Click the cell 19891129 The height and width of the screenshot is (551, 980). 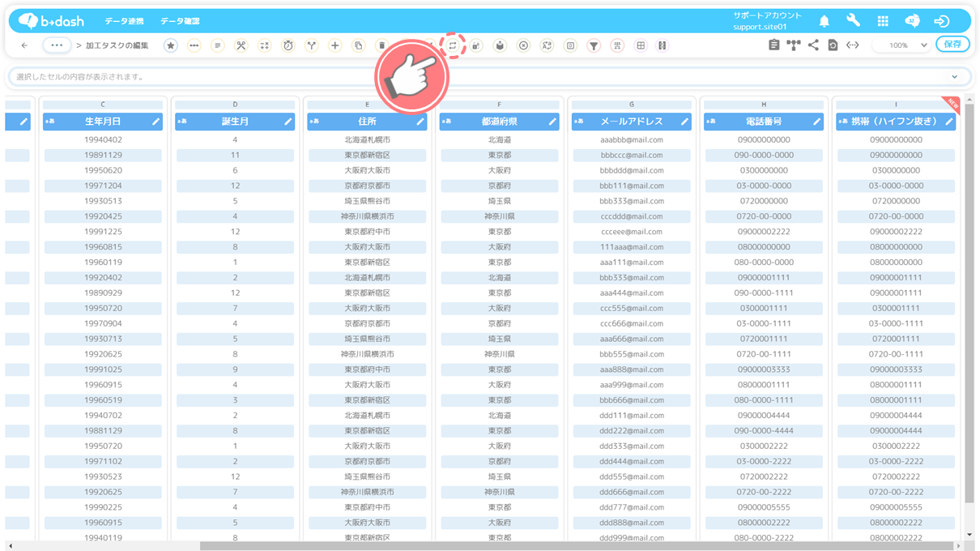click(x=103, y=155)
